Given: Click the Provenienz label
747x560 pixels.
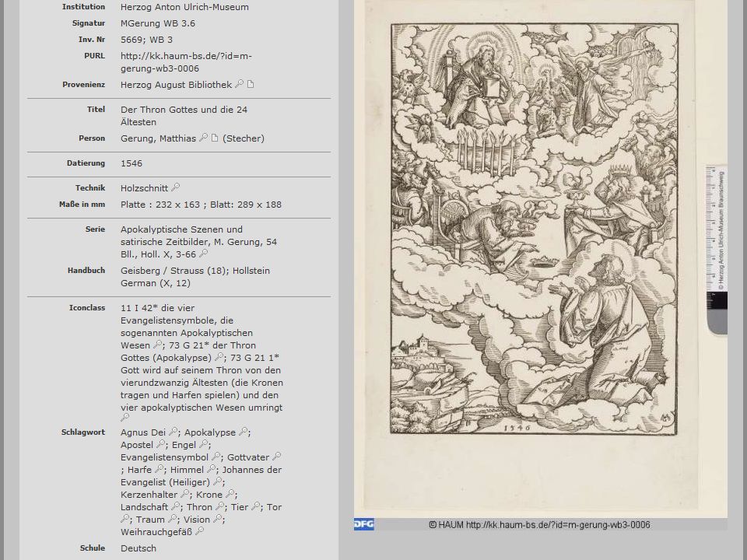Looking at the screenshot, I should click(84, 84).
